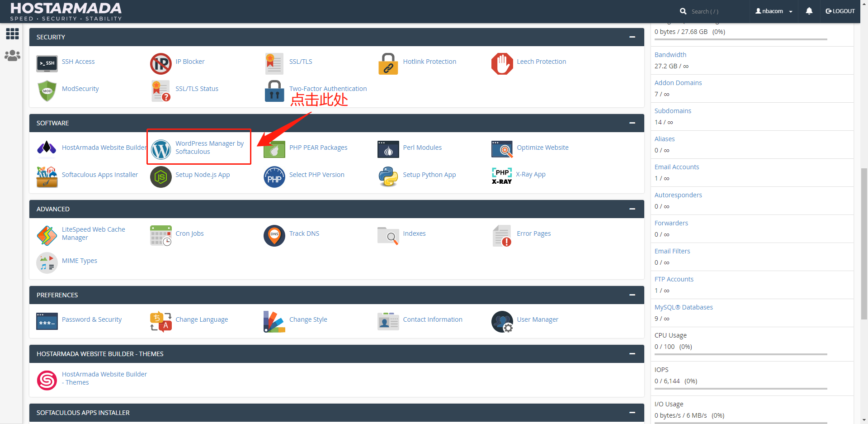Open the Error Pages icon

502,235
